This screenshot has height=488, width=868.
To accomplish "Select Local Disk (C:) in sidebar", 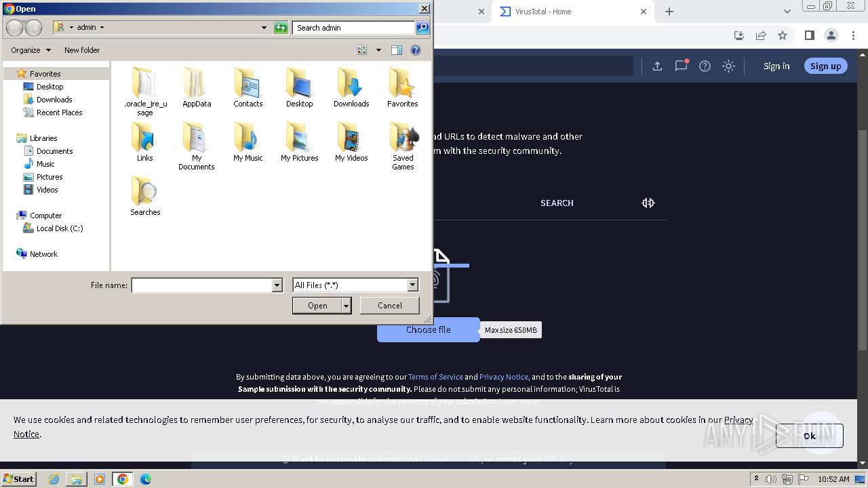I will click(x=60, y=228).
